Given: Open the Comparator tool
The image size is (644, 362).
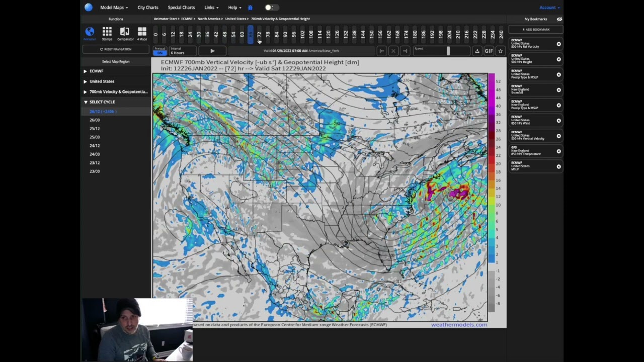Looking at the screenshot, I should 125,34.
